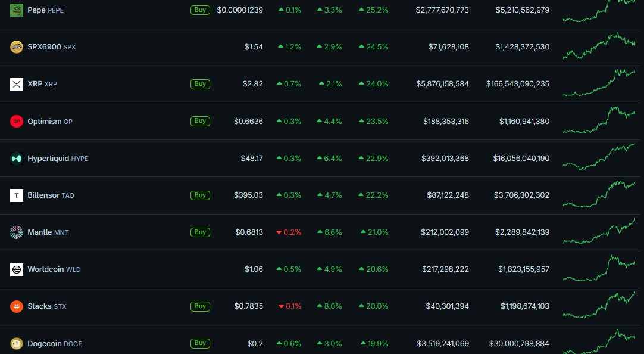Open the Dogecoin DOGE coin link

click(55, 343)
